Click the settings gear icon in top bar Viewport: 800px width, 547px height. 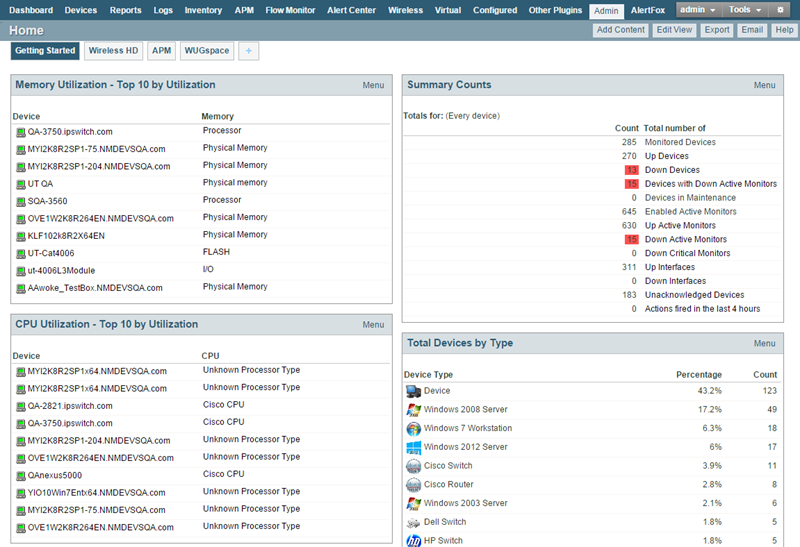(x=781, y=10)
